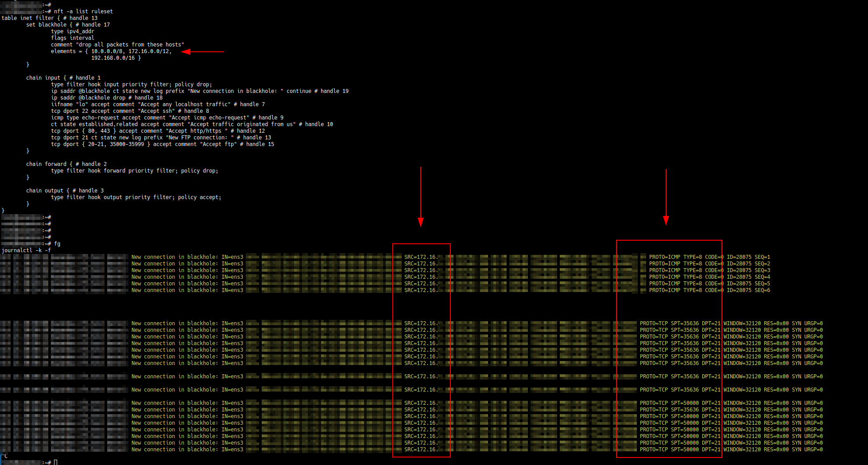This screenshot has height=465, width=868.
Task: Click the "table inet filter" line
Action: [x=49, y=18]
